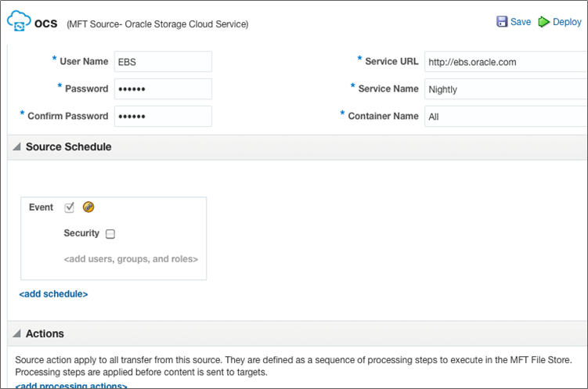
Task: Click the green Deploy arrow icon
Action: (x=543, y=22)
